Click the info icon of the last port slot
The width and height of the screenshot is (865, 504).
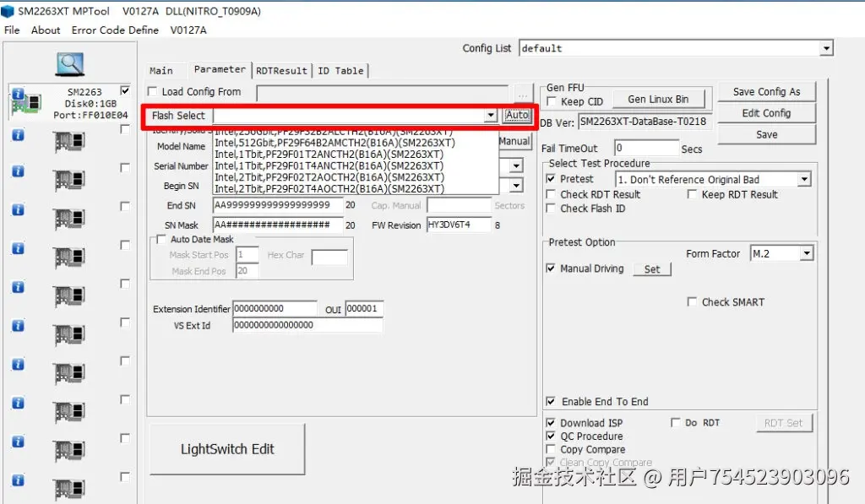(x=19, y=480)
